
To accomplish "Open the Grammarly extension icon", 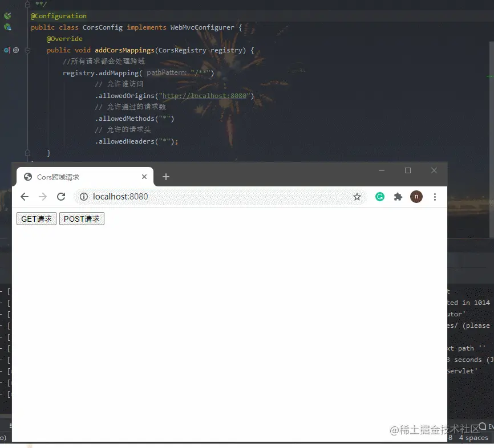I will tap(380, 197).
